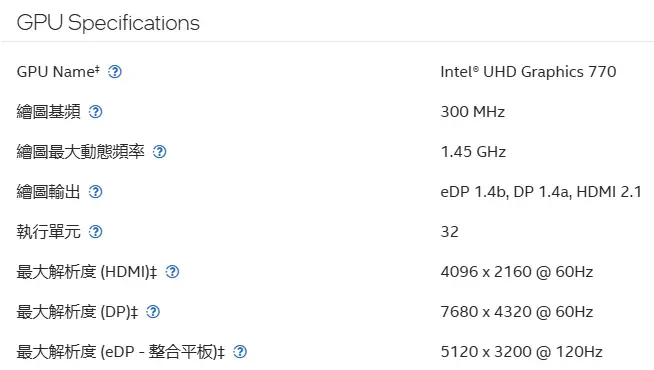Show help for 最大解析度 (HDMI)

point(172,272)
